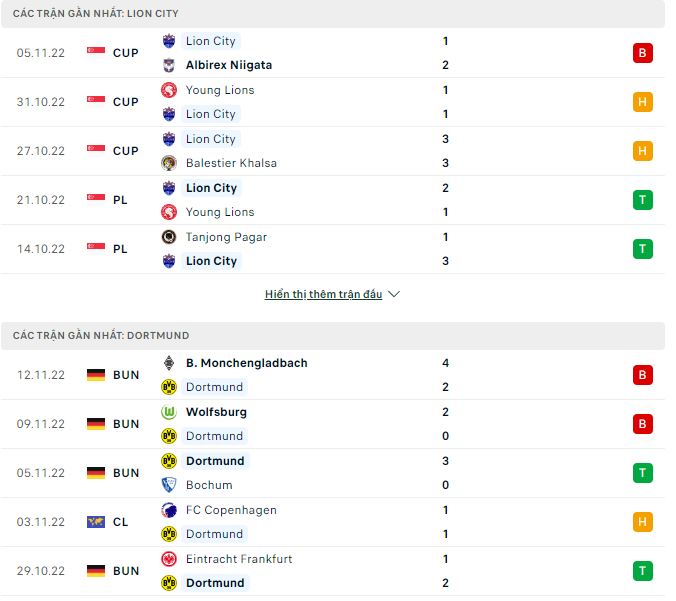Expand more matches with the chevron arrow
Screen dimensions: 676x601
tap(394, 295)
